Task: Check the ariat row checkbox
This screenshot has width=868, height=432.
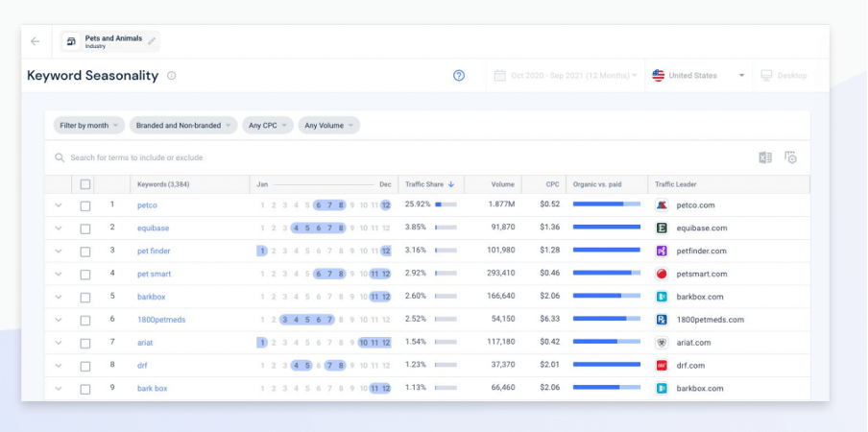Action: 85,343
